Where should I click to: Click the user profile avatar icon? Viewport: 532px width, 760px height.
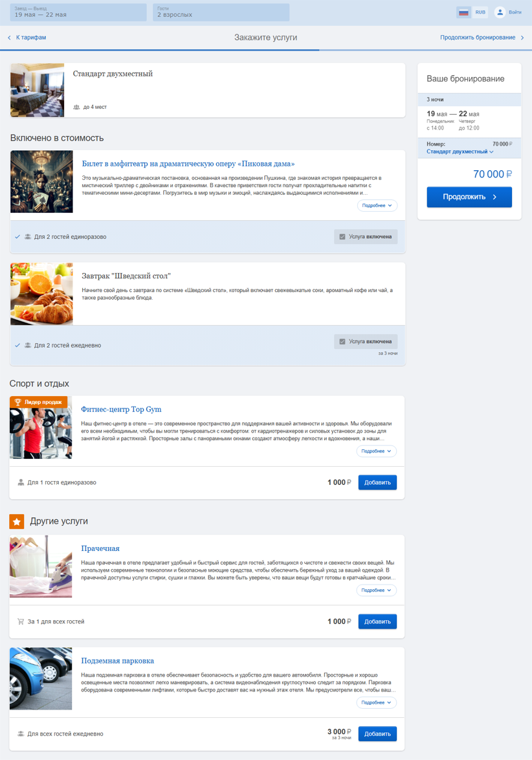[500, 12]
